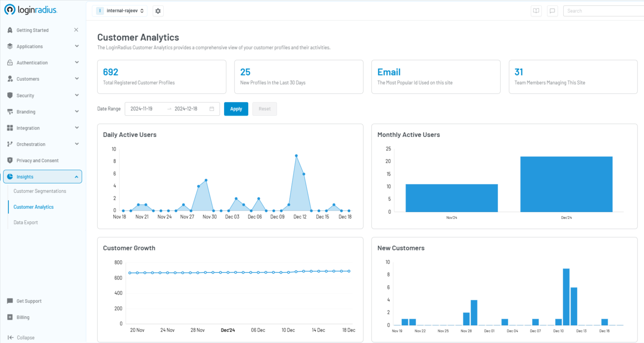The width and height of the screenshot is (644, 343).
Task: Click the Monthly Active Users heading
Action: click(409, 135)
